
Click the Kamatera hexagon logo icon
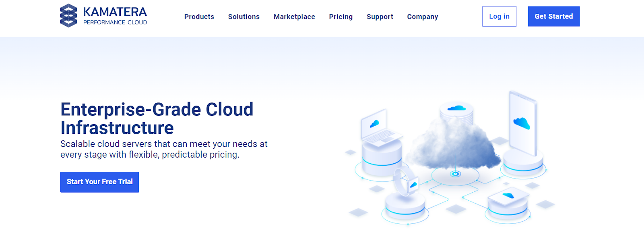pyautogui.click(x=68, y=16)
